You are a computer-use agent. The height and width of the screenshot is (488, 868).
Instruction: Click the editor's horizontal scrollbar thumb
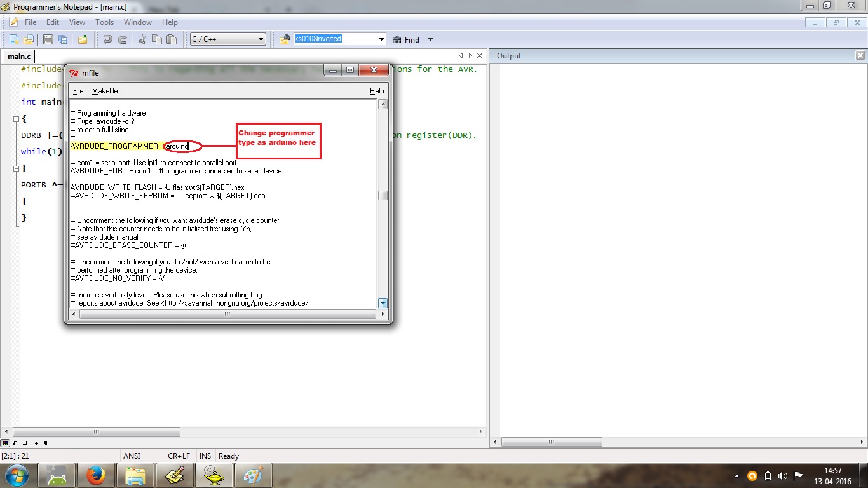click(97, 431)
